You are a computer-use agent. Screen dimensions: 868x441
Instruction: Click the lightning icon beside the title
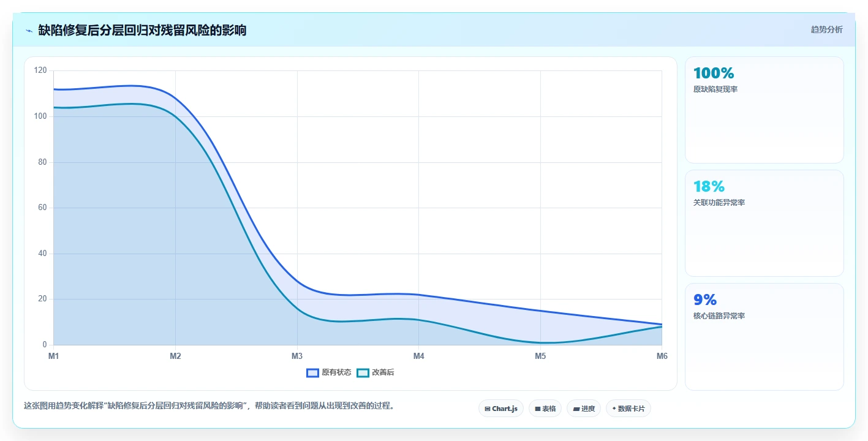tap(29, 30)
